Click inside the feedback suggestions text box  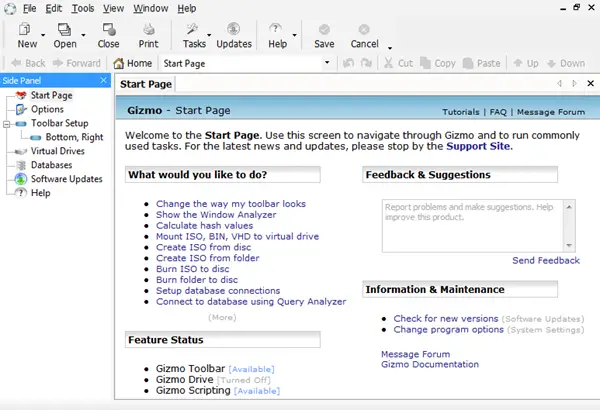point(473,226)
